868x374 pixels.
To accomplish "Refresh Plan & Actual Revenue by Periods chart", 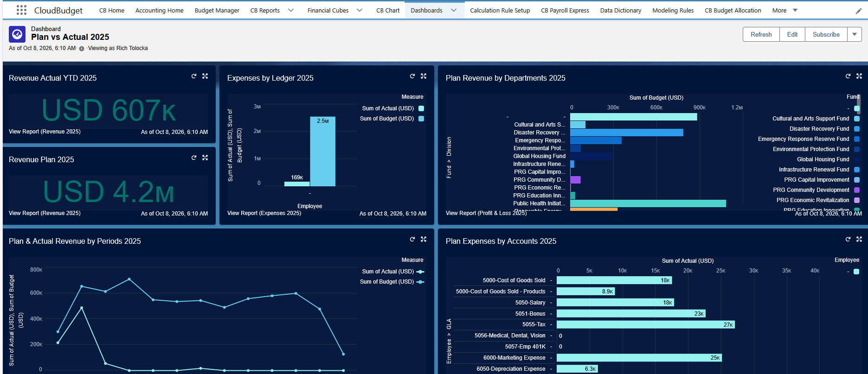I will point(412,239).
